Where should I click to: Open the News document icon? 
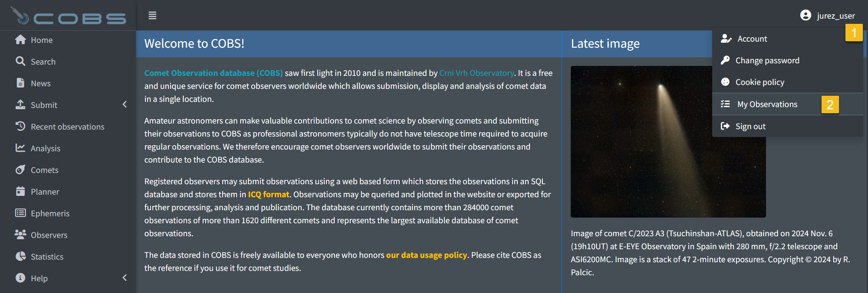click(20, 83)
